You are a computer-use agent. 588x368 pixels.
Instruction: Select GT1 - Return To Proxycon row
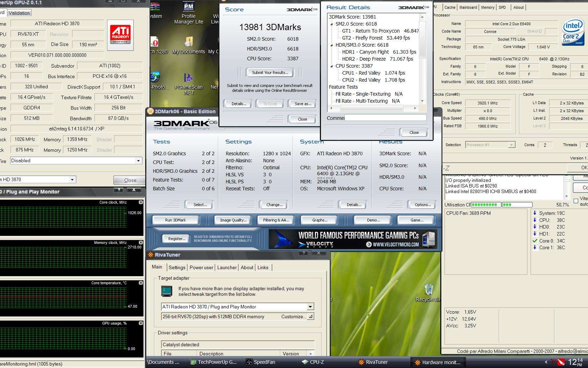[380, 31]
